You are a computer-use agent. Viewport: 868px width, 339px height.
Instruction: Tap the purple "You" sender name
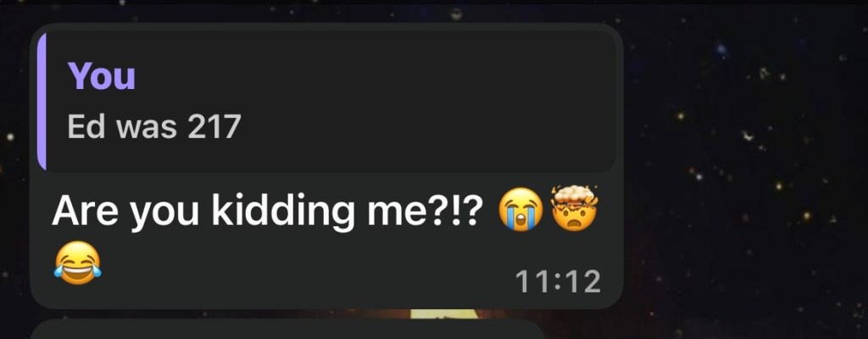click(102, 76)
